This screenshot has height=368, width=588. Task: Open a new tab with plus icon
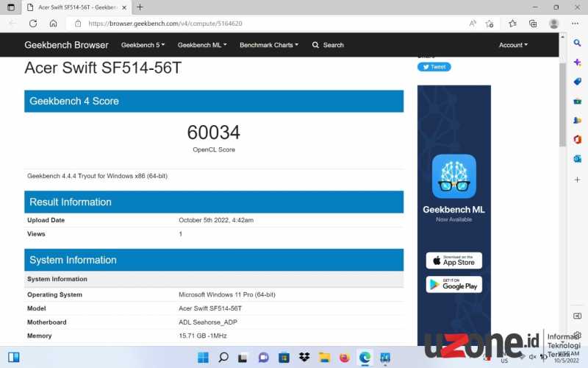coord(140,7)
